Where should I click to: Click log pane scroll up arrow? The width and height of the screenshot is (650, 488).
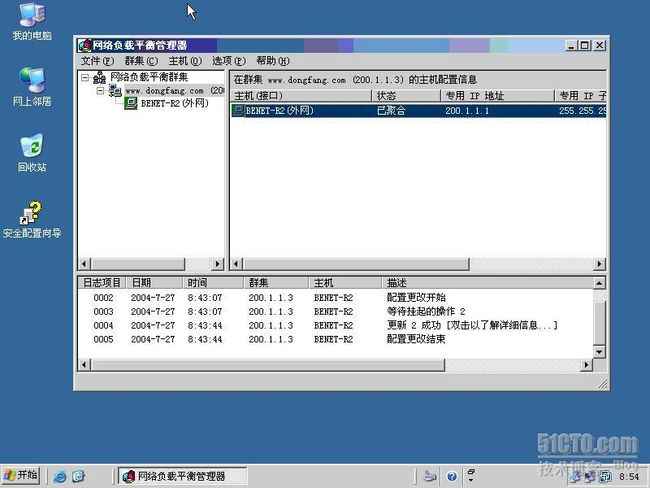point(599,283)
